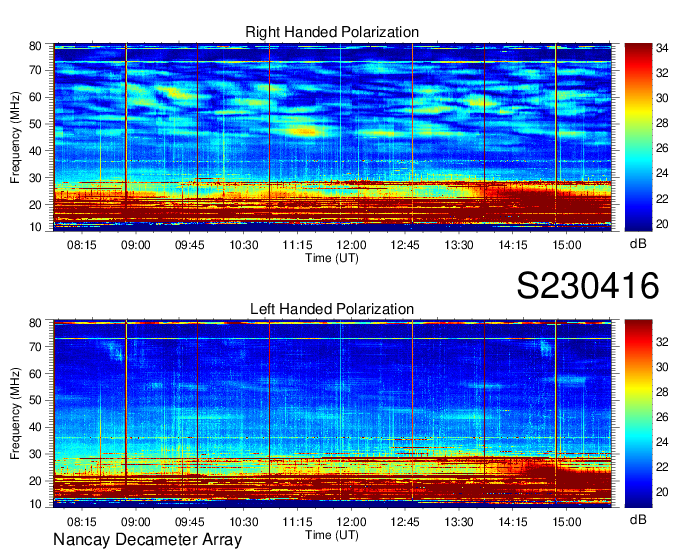Click 22 dB value on Left Handed color bar
This screenshot has height=552, width=680.
(662, 467)
